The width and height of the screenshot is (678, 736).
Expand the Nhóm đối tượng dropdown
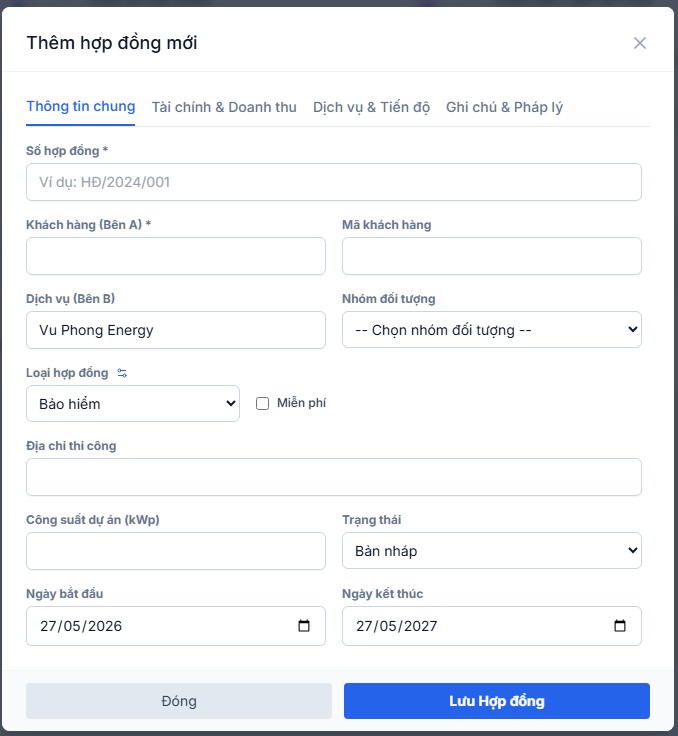(492, 330)
